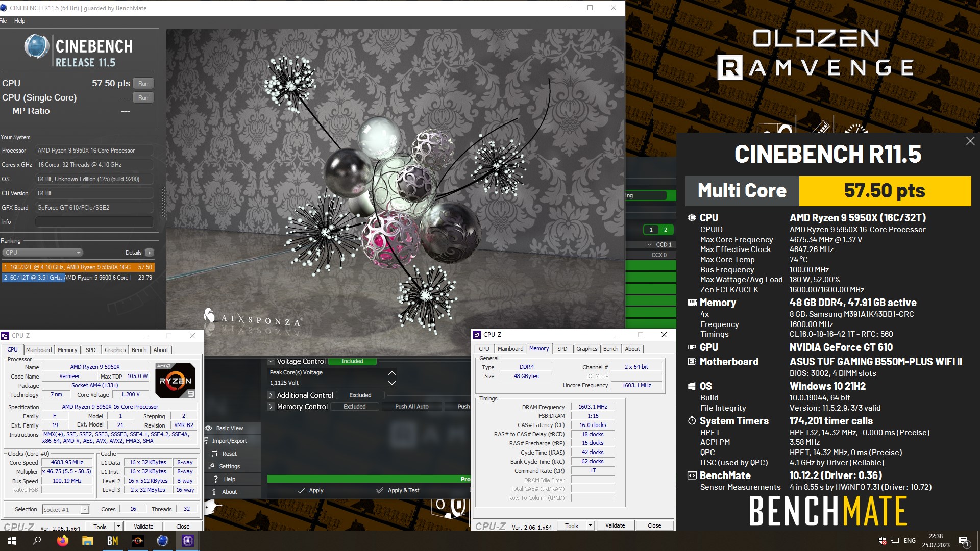This screenshot has width=980, height=551.
Task: Open Tools dropdown arrow in left CPU-Z
Action: (x=118, y=526)
